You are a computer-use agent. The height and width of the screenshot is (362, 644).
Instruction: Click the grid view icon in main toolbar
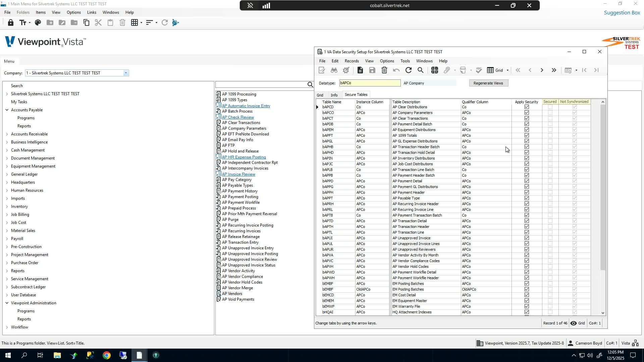135,23
